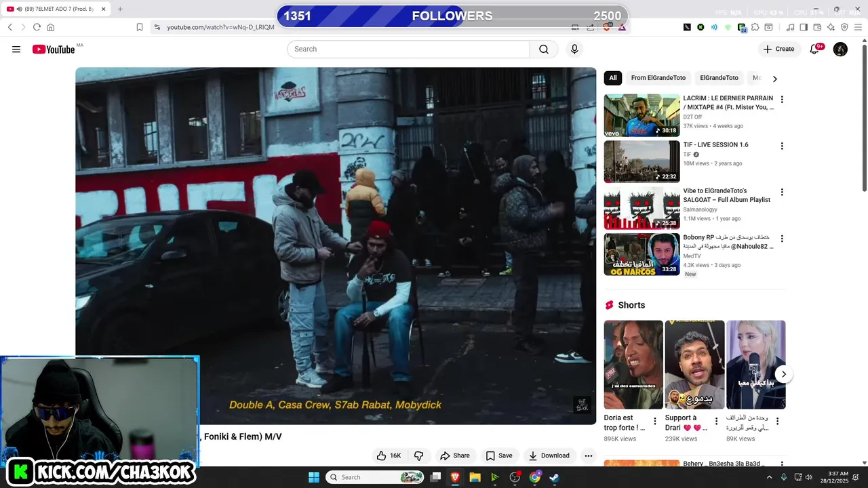Select the All filter chip
868x488 pixels.
coord(613,78)
